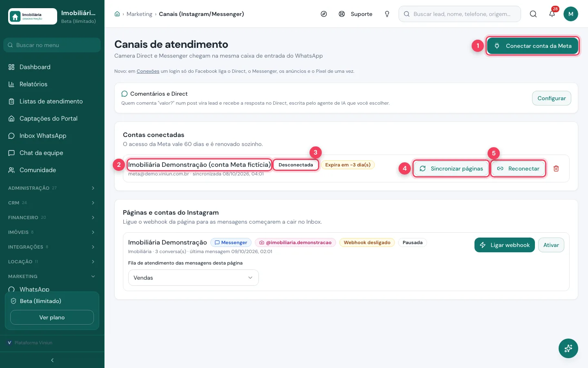Focus the Buscar lead search field

pos(460,14)
